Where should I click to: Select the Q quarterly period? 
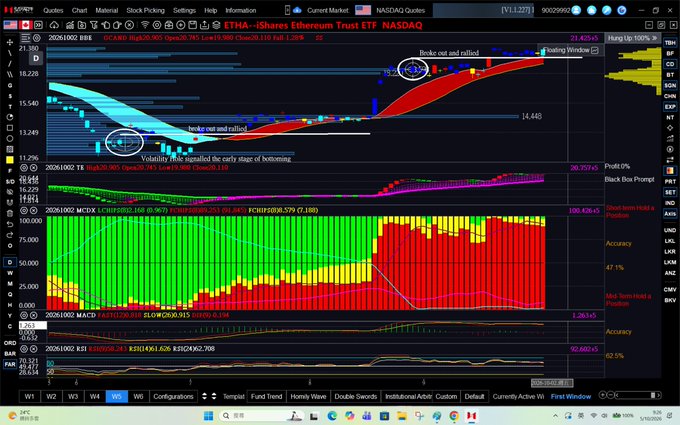coord(10,294)
